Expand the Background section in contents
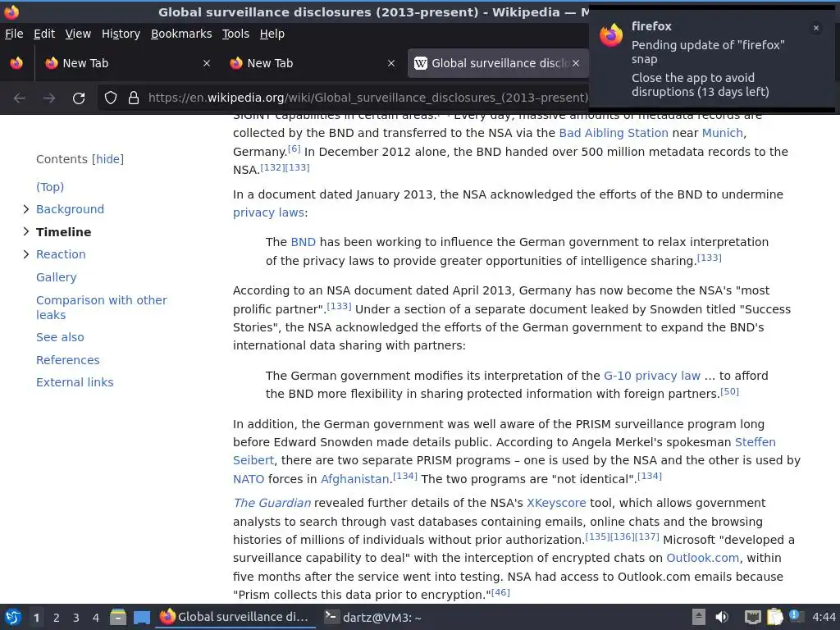Image resolution: width=840 pixels, height=630 pixels. click(25, 209)
